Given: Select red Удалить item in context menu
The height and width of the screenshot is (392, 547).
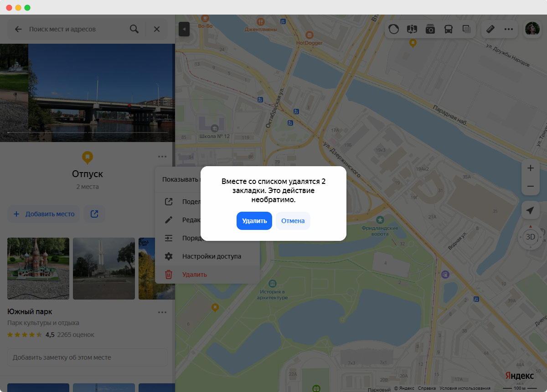Looking at the screenshot, I should tap(195, 275).
